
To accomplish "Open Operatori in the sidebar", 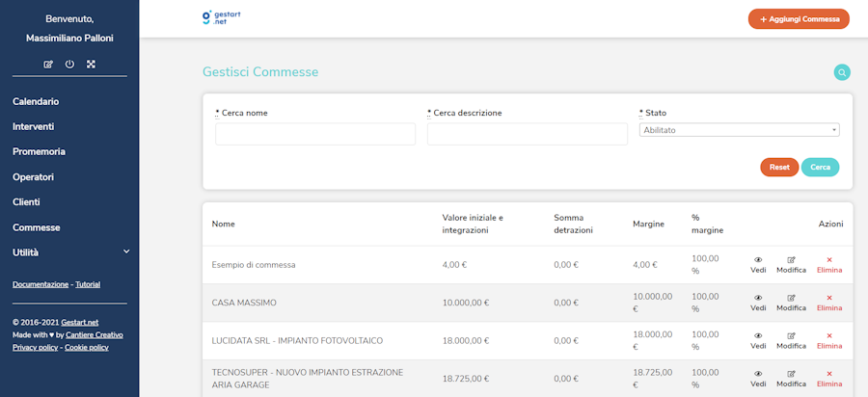I will pos(33,177).
